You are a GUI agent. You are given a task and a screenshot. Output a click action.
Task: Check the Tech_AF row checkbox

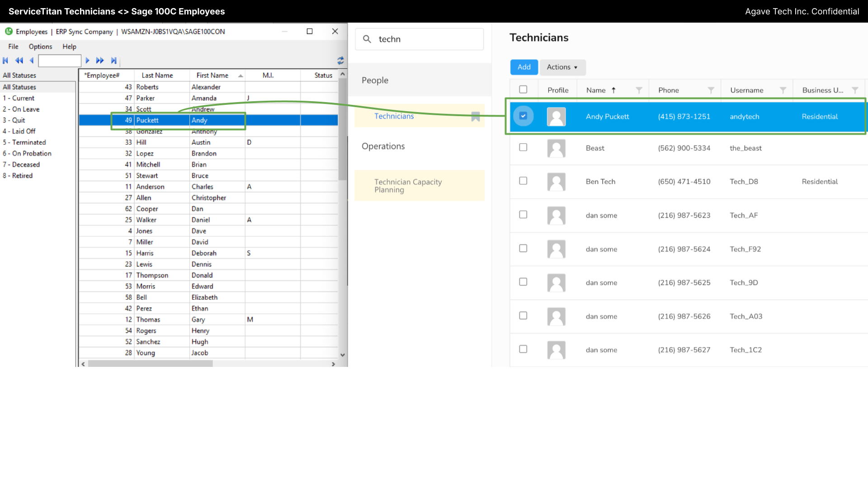523,215
